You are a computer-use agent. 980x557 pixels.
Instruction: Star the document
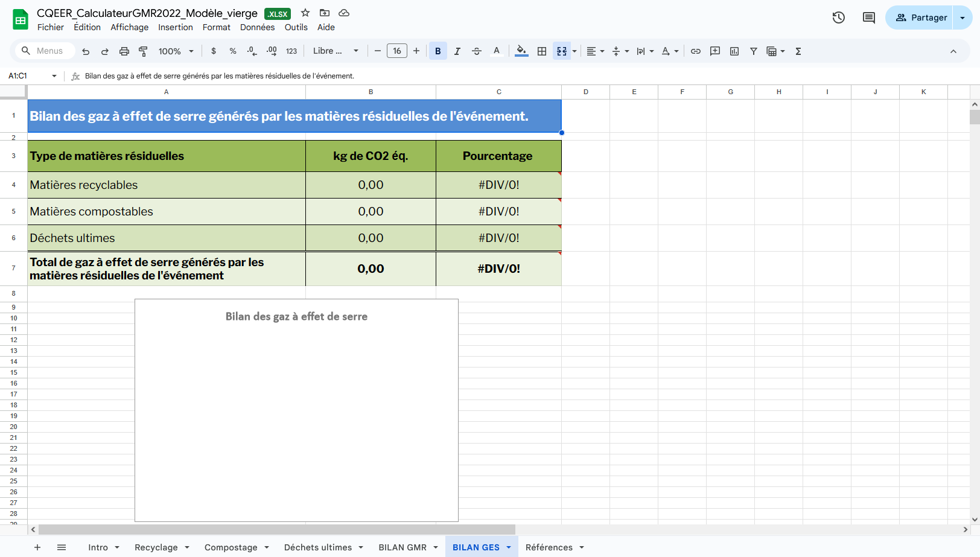[305, 13]
